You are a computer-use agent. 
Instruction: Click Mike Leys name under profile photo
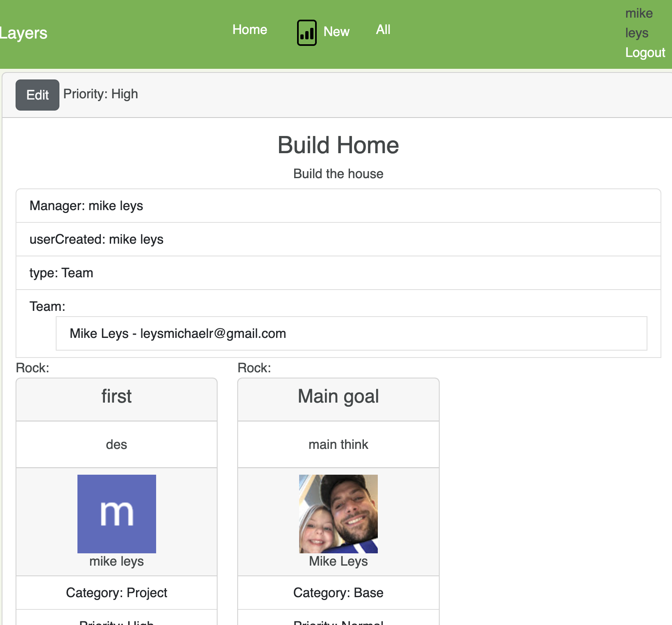338,561
